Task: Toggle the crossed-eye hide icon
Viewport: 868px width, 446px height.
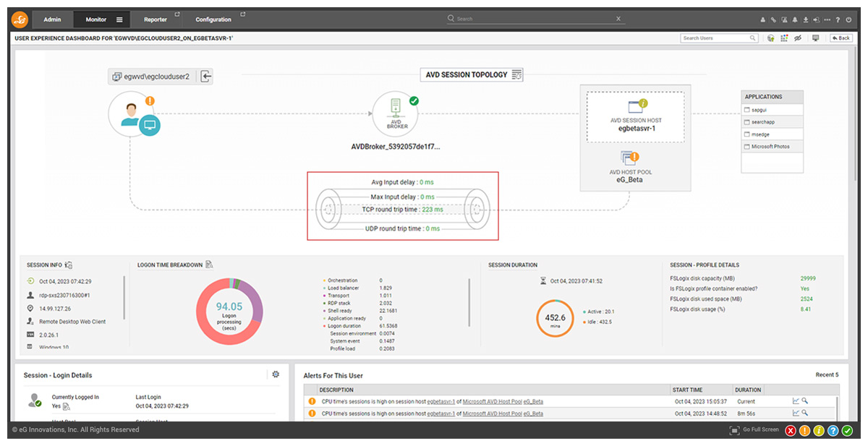Action: [797, 38]
